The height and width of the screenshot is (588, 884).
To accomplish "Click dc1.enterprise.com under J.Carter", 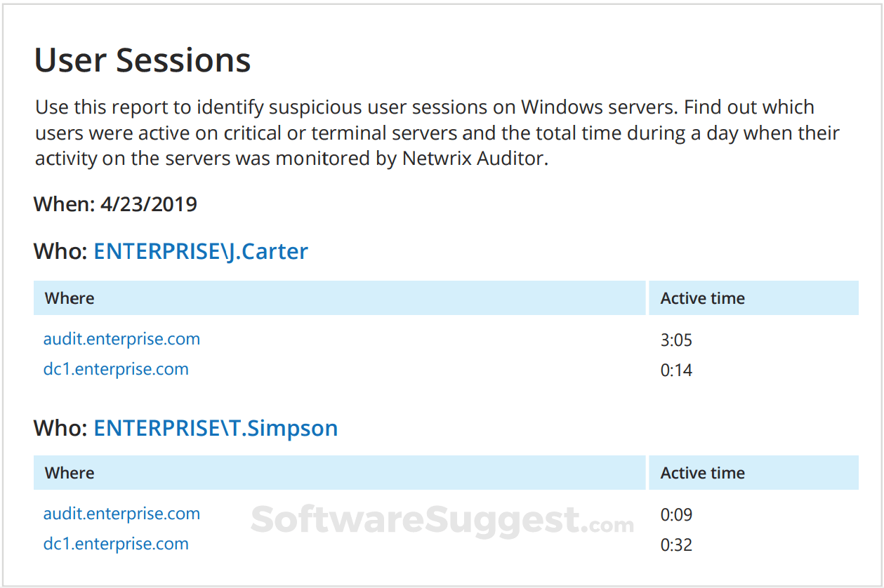I will [x=116, y=369].
